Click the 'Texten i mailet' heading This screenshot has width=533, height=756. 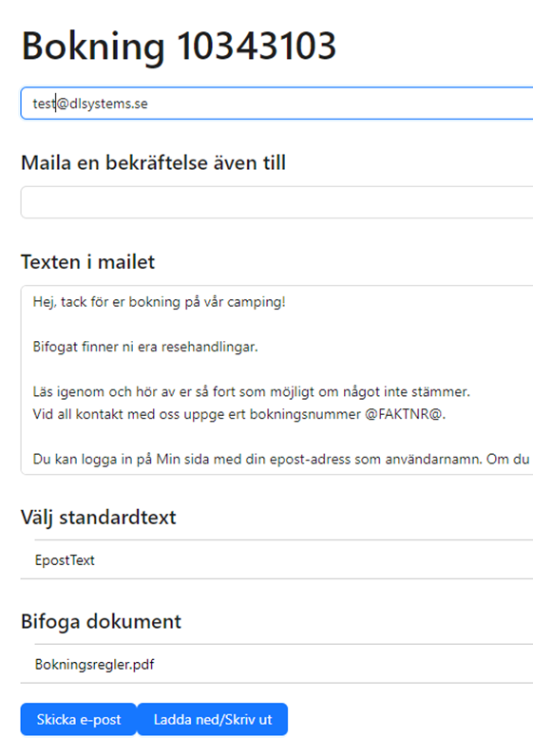pyautogui.click(x=87, y=262)
